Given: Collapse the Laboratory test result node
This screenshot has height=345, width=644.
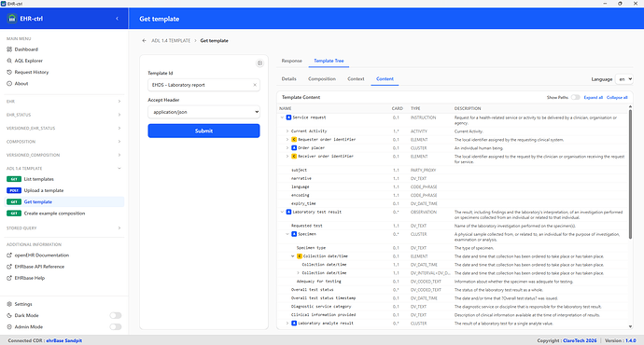Looking at the screenshot, I should (282, 212).
